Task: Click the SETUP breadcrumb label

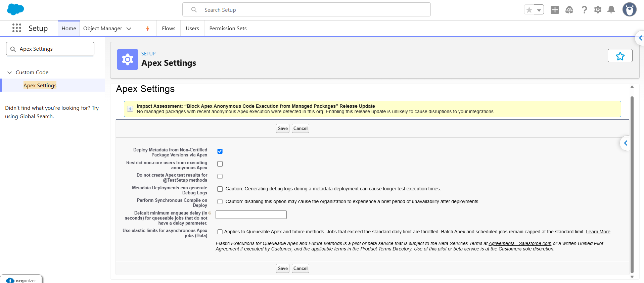Action: pyautogui.click(x=148, y=54)
